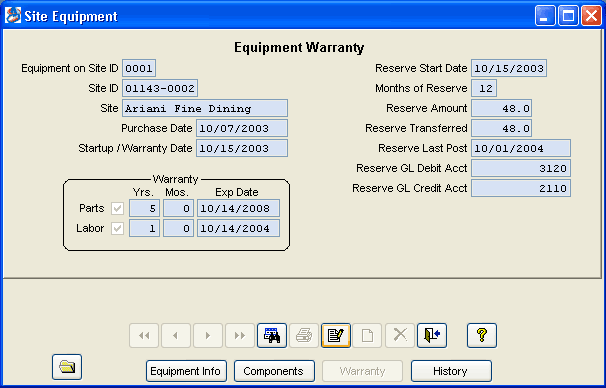
Task: Open the History screen
Action: pos(451,371)
